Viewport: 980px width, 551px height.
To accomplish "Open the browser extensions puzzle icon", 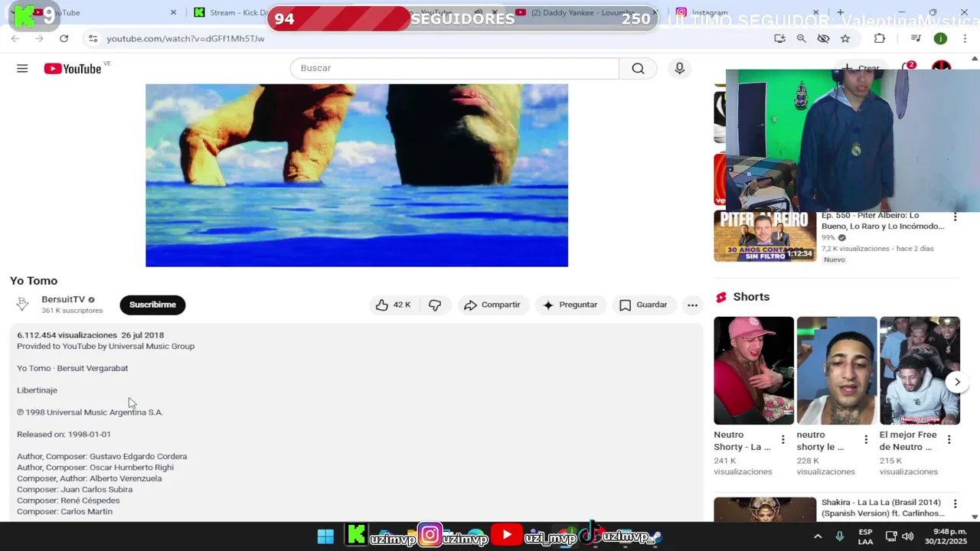I will click(879, 38).
